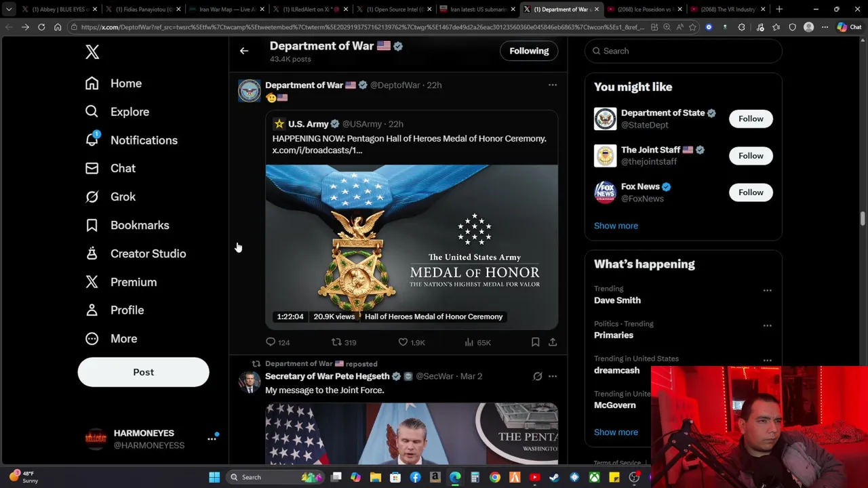Follow Fox News

tap(751, 192)
